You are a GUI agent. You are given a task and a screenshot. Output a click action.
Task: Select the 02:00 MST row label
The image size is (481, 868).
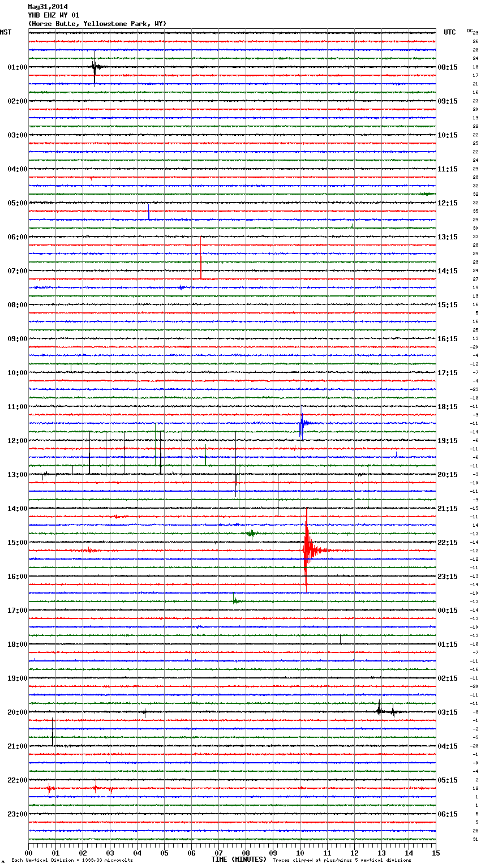(18, 101)
